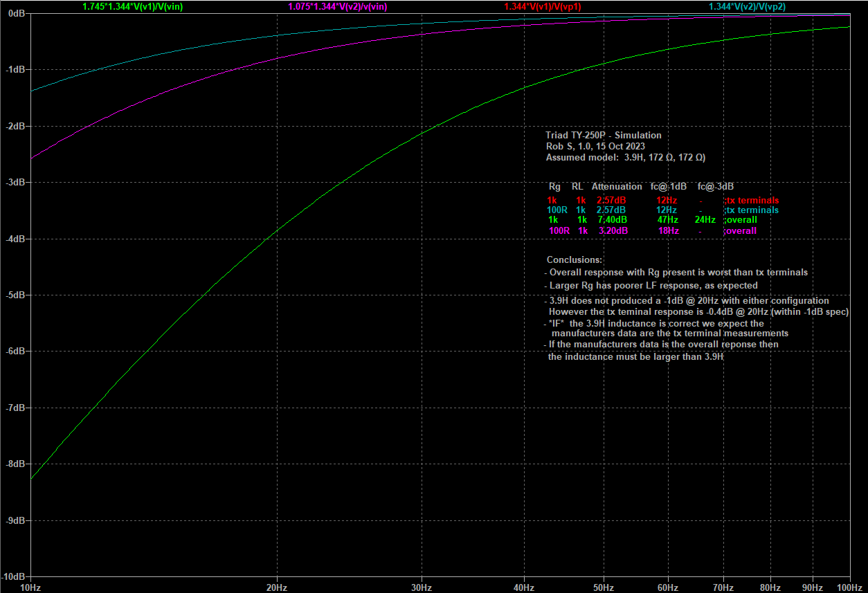
Task: Click the -2dB vertical axis label
Action: 15,127
